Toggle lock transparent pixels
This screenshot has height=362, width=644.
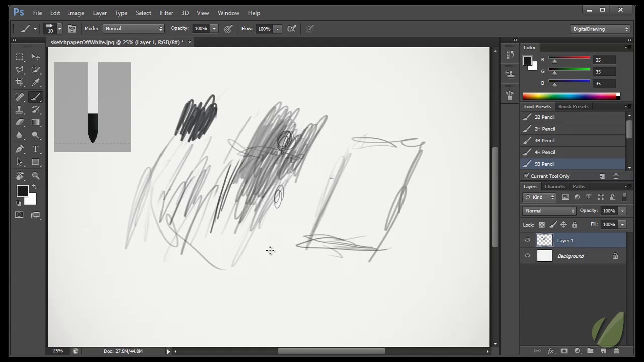(x=542, y=225)
